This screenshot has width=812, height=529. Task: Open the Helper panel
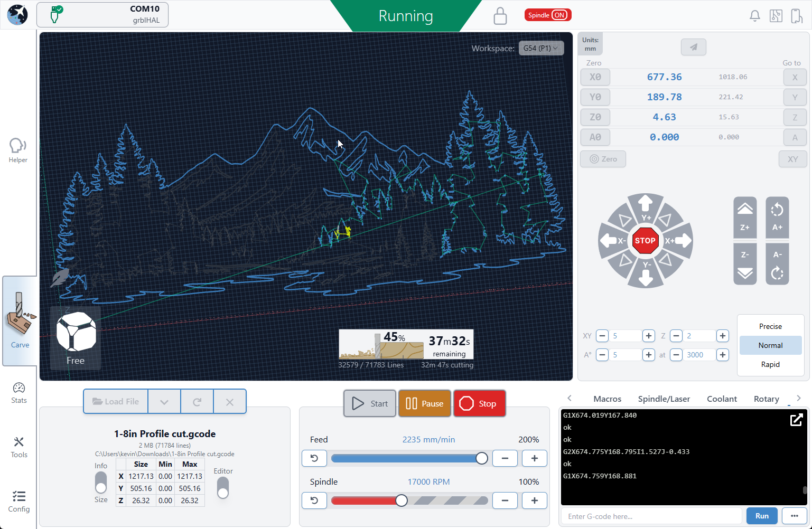coord(18,150)
